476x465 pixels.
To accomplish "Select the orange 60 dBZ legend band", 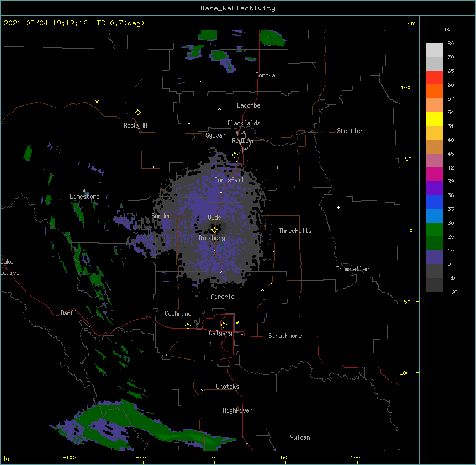I will pyautogui.click(x=434, y=91).
